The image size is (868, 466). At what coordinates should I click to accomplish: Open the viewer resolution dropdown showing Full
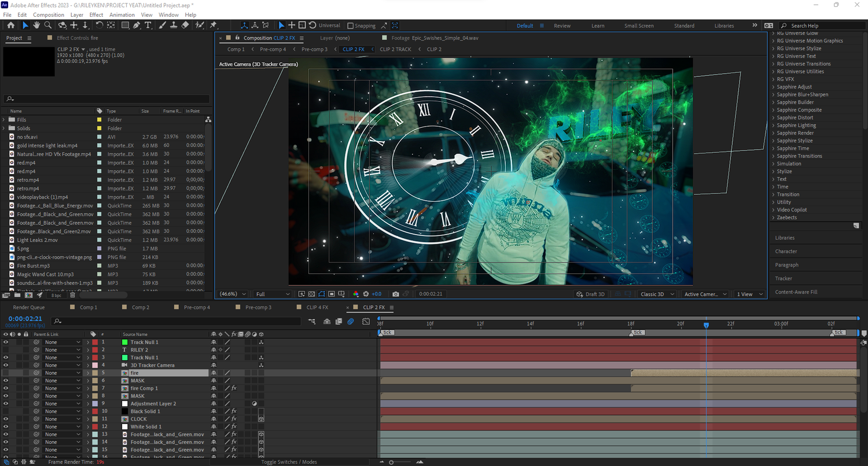[272, 294]
